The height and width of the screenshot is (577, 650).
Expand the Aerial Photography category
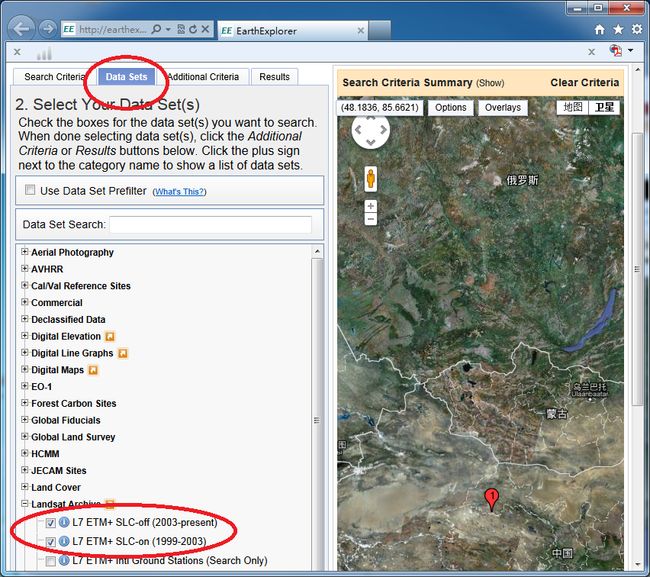pos(24,252)
